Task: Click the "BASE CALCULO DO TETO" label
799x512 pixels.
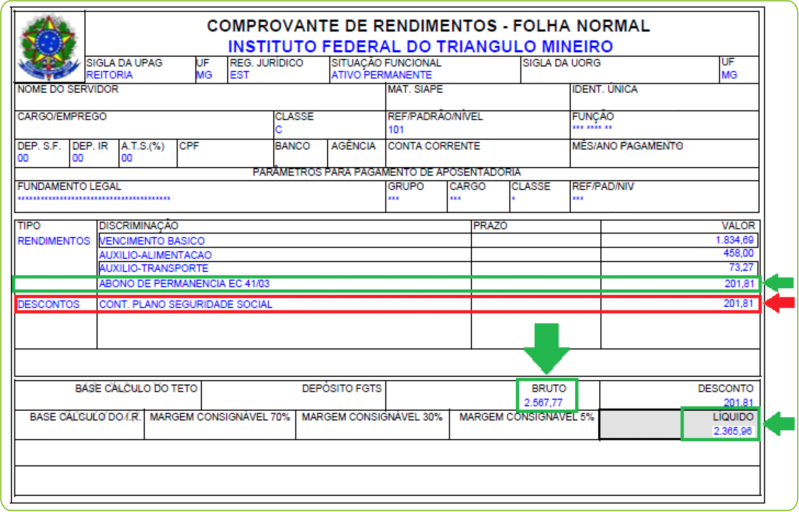Action: (x=136, y=388)
